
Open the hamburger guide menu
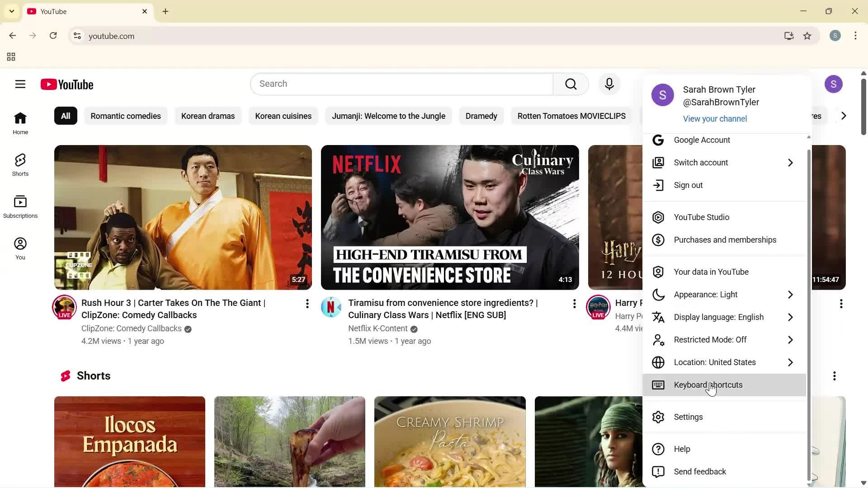coord(20,84)
